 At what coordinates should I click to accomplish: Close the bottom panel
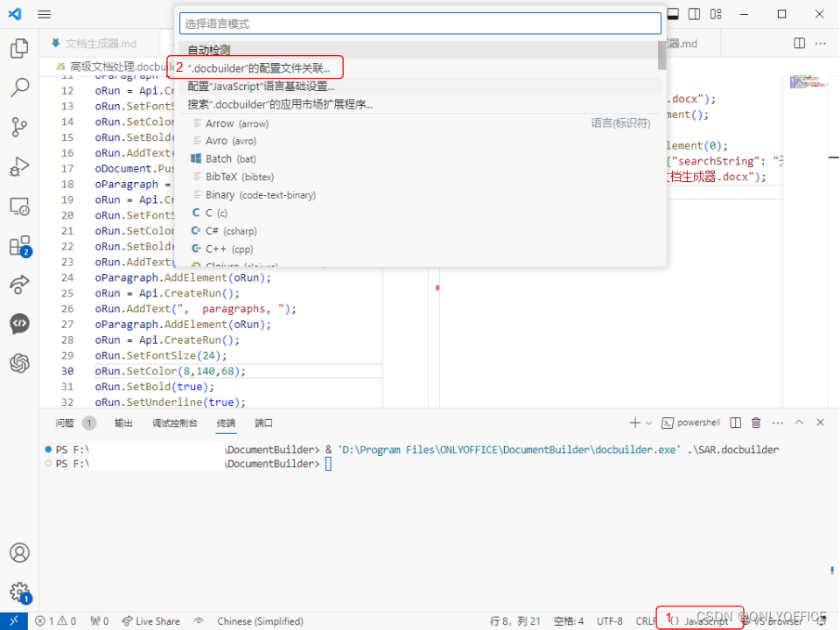[820, 423]
